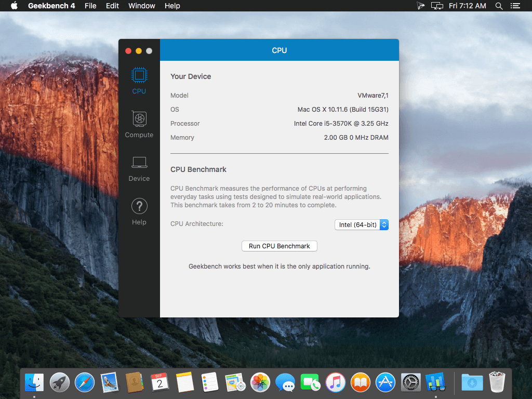The width and height of the screenshot is (532, 399).
Task: Open Geekbench Help from the sidebar
Action: (x=139, y=211)
